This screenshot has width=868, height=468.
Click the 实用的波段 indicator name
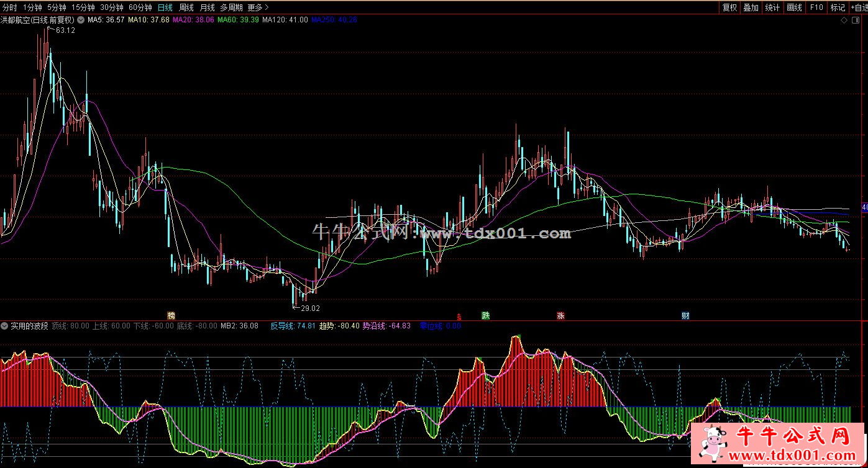point(29,326)
